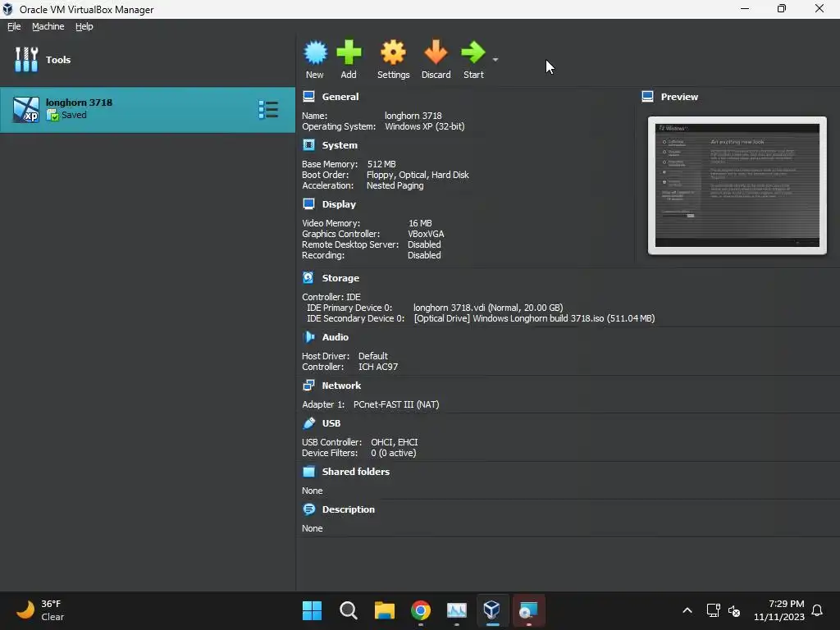Discard the saved state arrow icon
The image size is (840, 630).
[436, 53]
